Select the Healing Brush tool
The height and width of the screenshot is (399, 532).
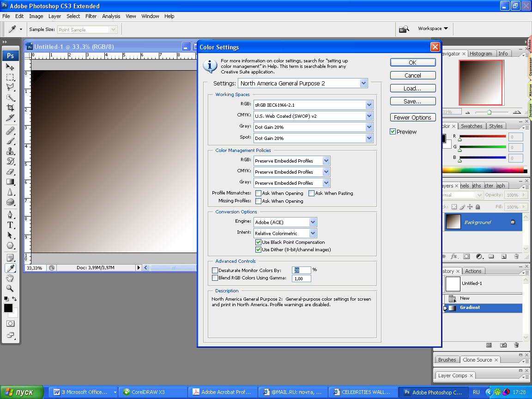pos(10,131)
